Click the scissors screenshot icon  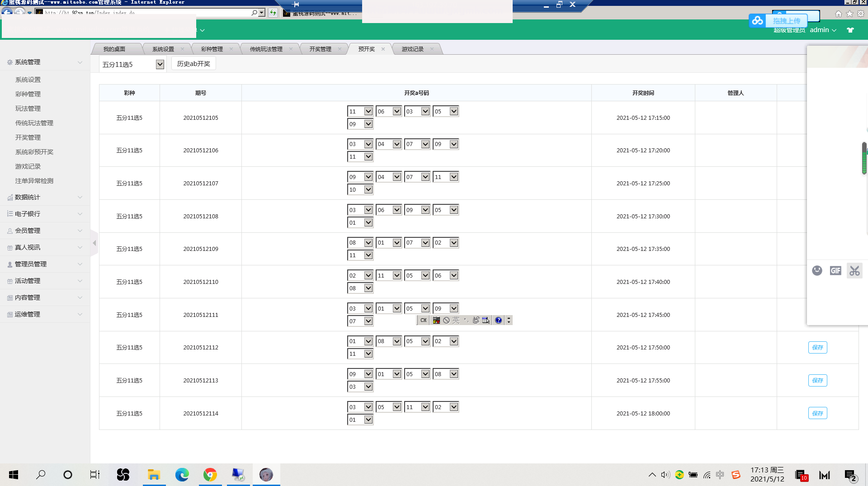[x=854, y=271]
